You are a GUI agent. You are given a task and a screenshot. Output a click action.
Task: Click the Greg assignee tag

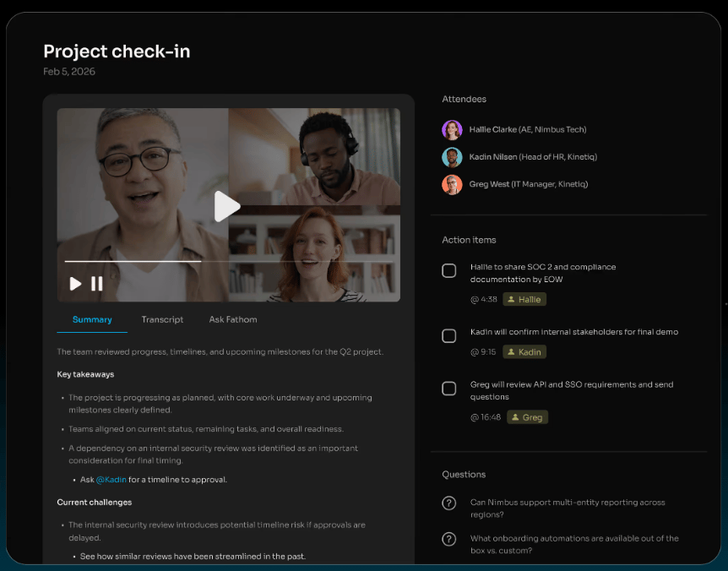[528, 417]
